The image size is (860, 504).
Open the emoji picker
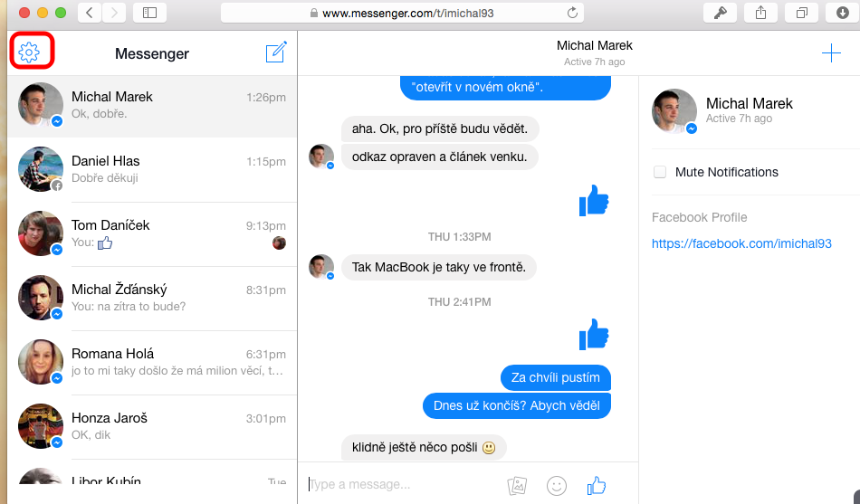(557, 486)
